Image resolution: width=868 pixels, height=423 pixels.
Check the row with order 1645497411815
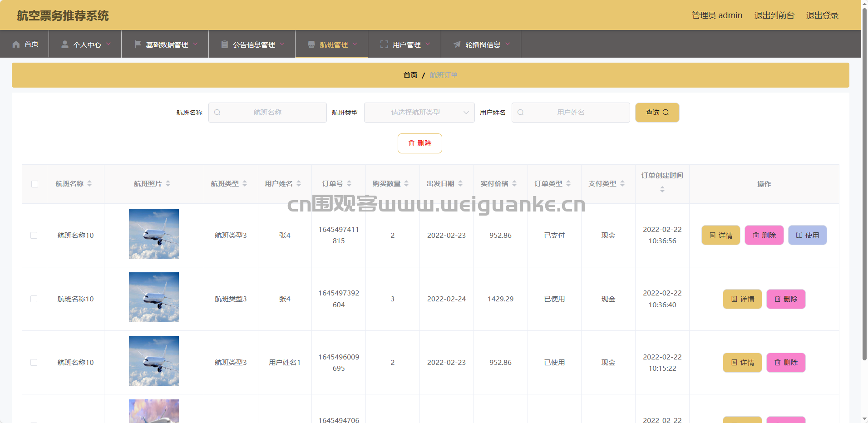click(x=34, y=236)
